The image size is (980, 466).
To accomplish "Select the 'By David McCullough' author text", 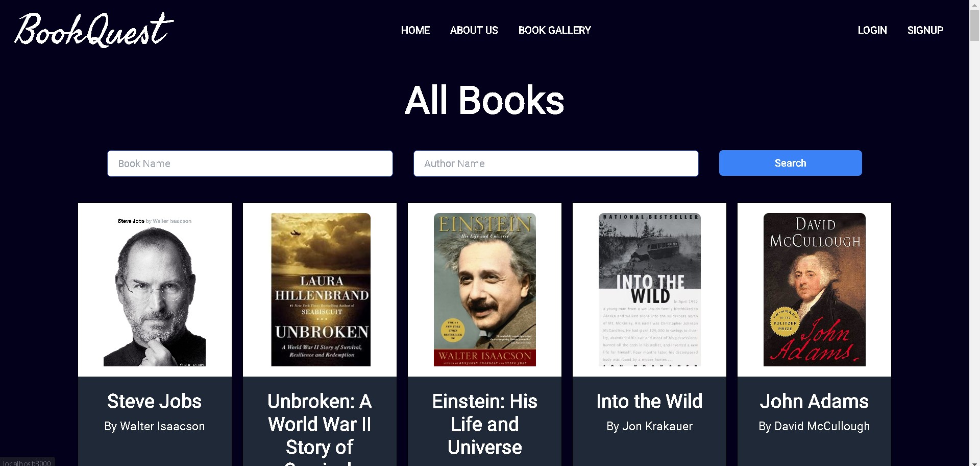I will click(814, 426).
